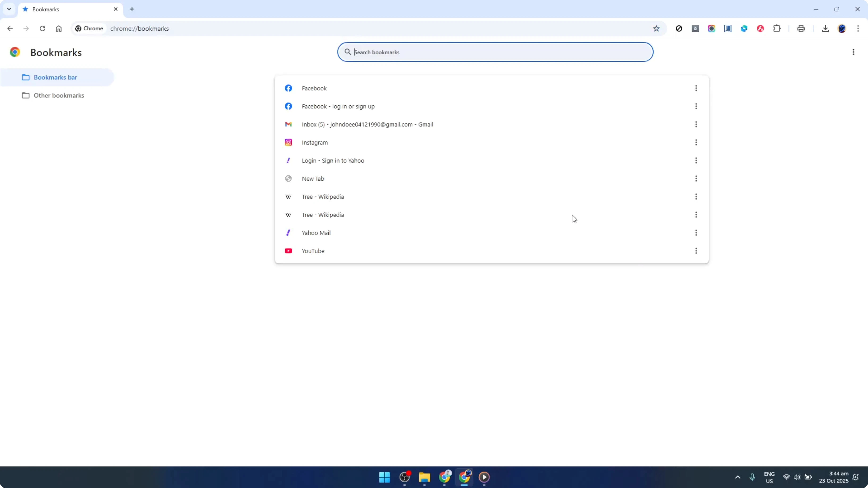
Task: Show hidden system tray icons
Action: click(x=738, y=477)
